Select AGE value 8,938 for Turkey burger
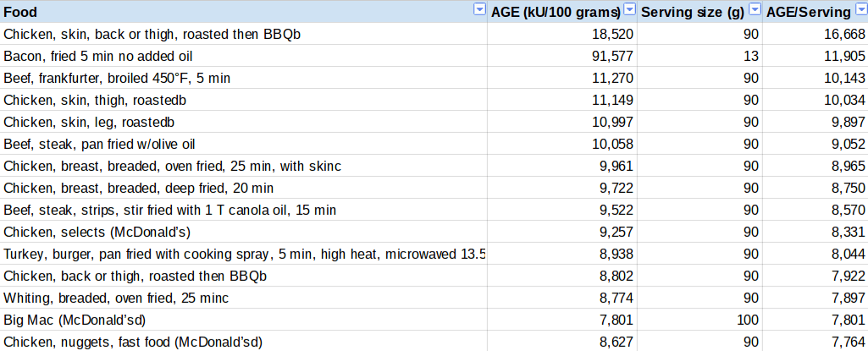This screenshot has height=351, width=868. (x=562, y=255)
